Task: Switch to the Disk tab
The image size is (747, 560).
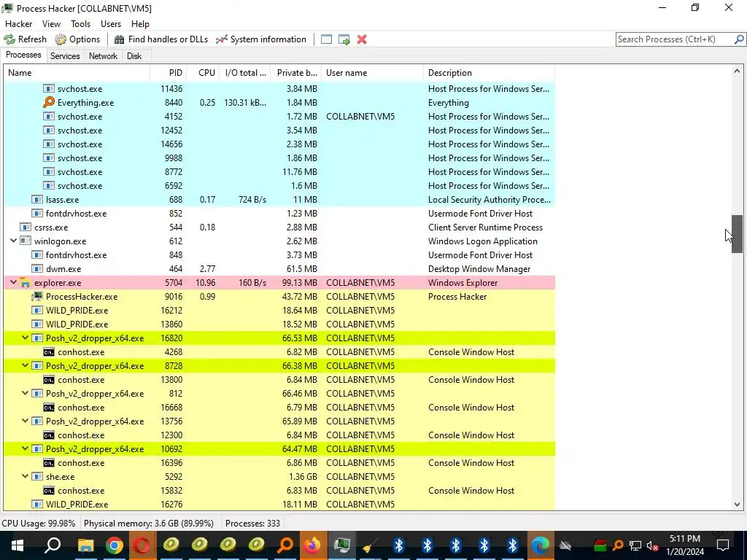Action: (134, 55)
